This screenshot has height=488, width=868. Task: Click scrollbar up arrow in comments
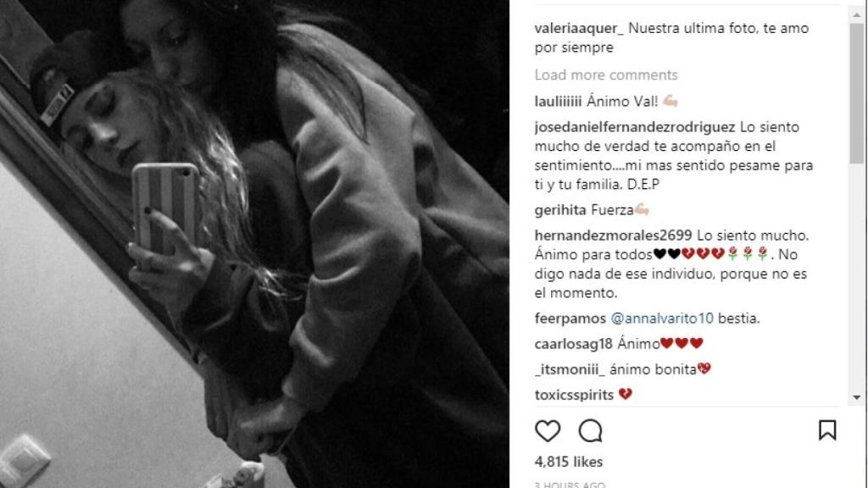pos(856,15)
